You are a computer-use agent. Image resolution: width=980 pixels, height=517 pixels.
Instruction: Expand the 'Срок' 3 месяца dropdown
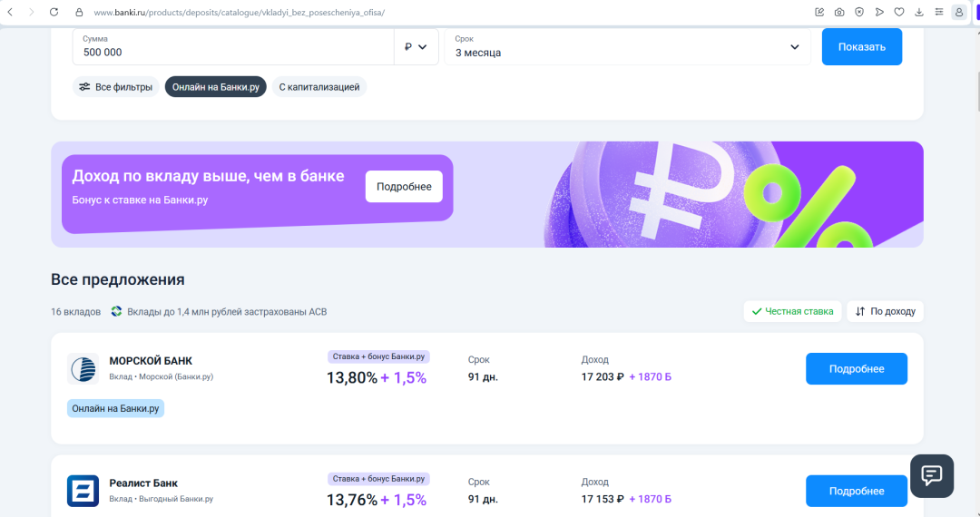(627, 47)
